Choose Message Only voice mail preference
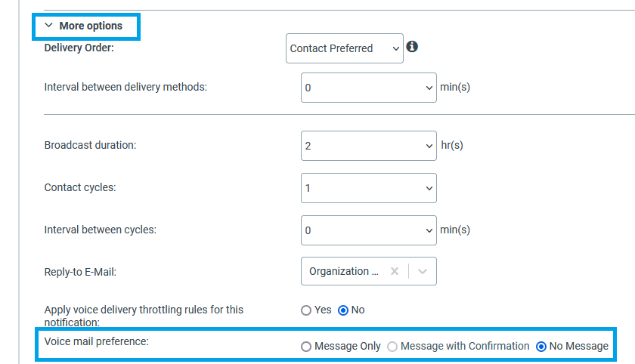This screenshot has height=364, width=635. [306, 347]
